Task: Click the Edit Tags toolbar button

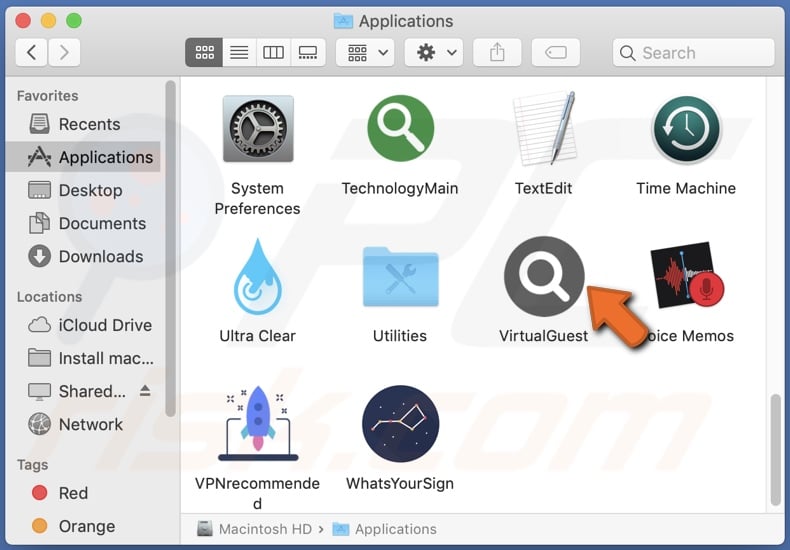Action: point(556,52)
